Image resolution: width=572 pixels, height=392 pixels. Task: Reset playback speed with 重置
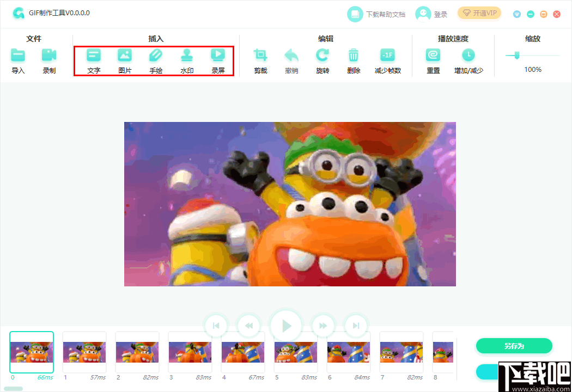click(x=433, y=56)
